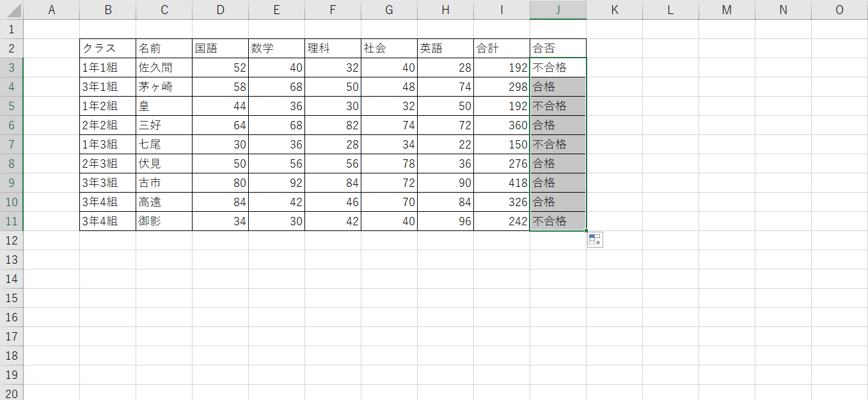Click the 2年3組 class cell
This screenshot has width=868, height=400.
(107, 163)
